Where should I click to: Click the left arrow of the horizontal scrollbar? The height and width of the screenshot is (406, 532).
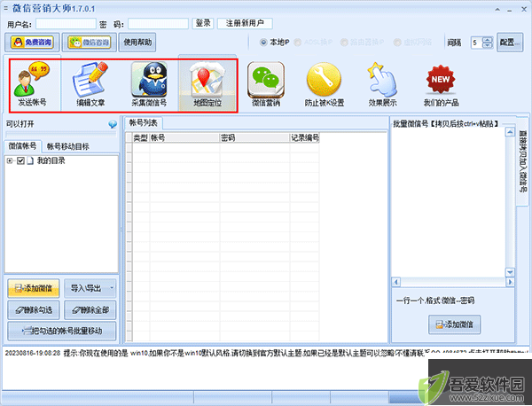pos(396,282)
